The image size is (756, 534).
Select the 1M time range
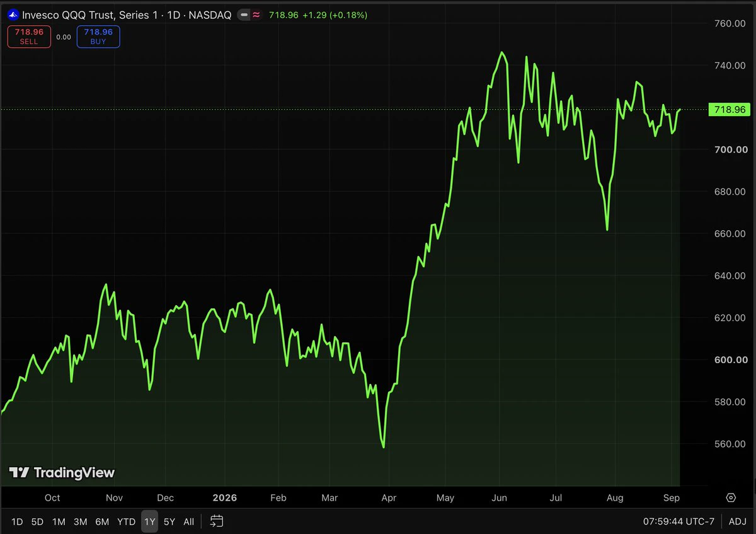coord(59,521)
